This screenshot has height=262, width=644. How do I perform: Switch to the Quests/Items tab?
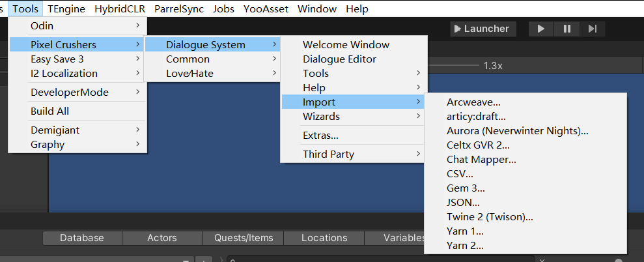tap(243, 238)
